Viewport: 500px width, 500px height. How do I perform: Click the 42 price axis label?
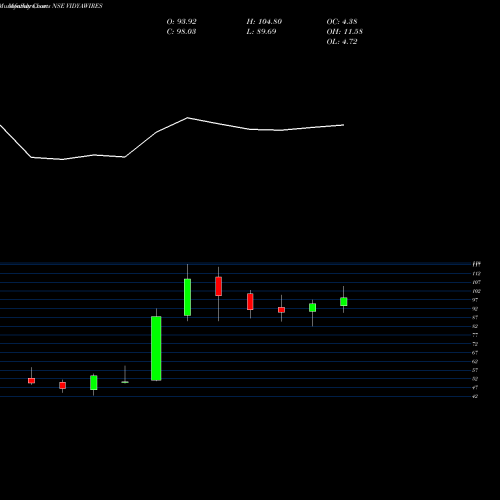[475, 397]
